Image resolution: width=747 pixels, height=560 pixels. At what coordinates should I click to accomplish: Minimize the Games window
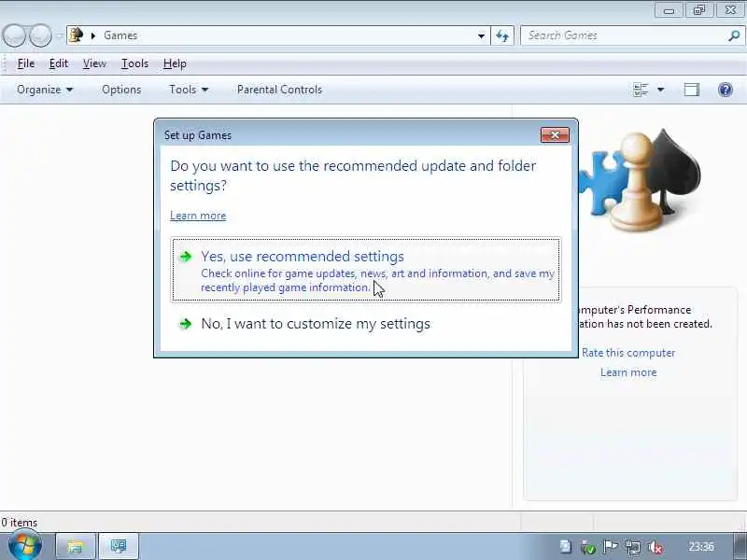click(669, 10)
